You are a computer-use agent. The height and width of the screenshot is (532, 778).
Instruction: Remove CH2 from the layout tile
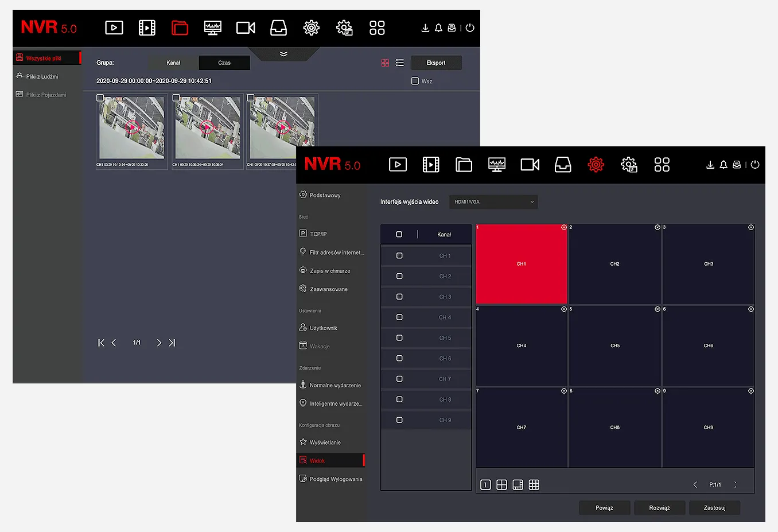658,227
